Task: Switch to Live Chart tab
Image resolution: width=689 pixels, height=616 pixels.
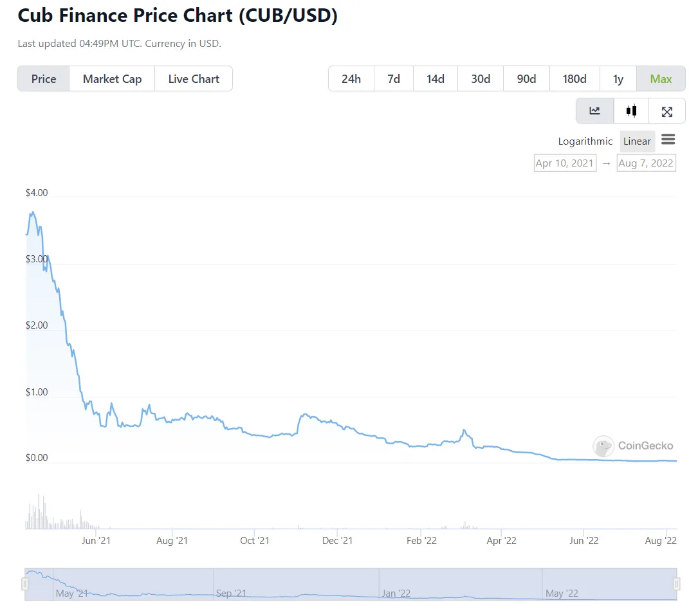Action: 194,78
